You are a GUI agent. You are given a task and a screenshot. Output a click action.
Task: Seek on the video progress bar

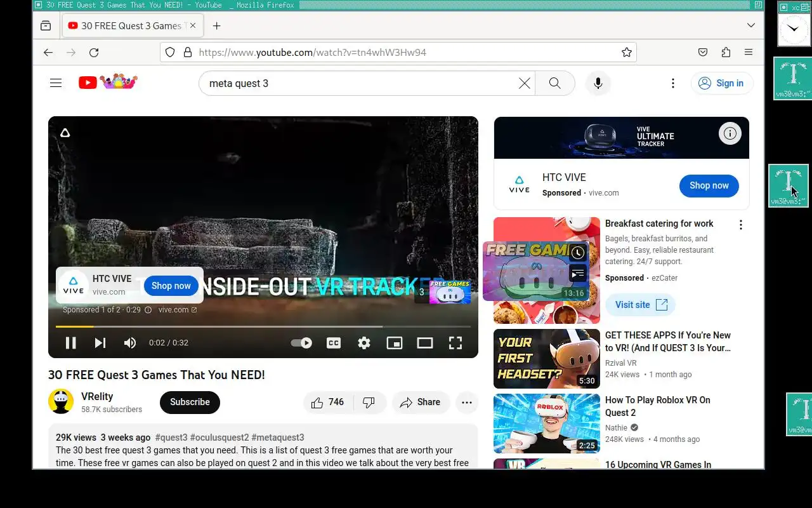point(263,326)
